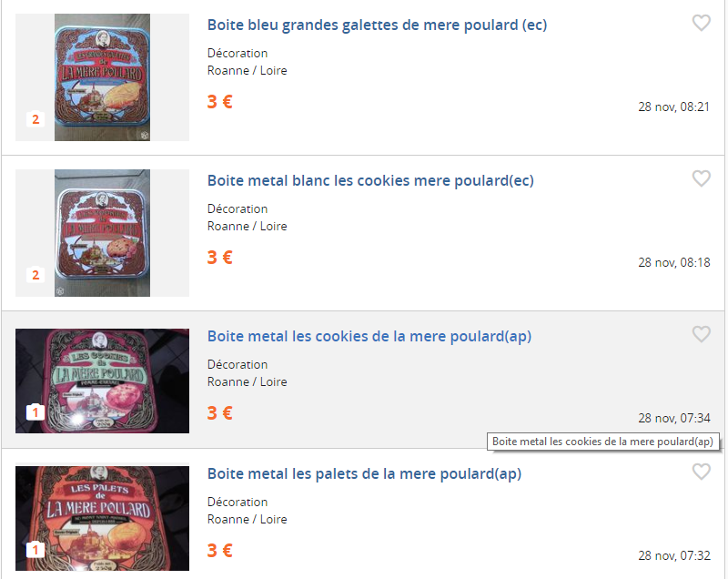Open Boite metal blanc les cookies link

370,180
